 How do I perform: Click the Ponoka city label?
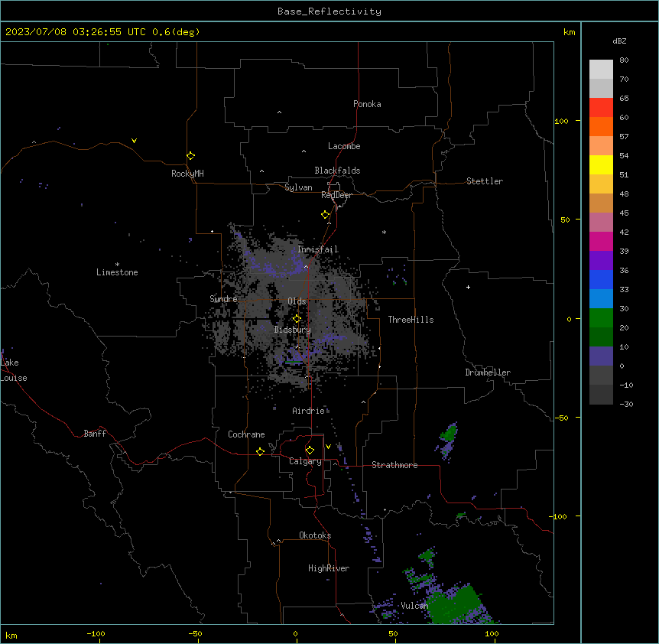[367, 104]
